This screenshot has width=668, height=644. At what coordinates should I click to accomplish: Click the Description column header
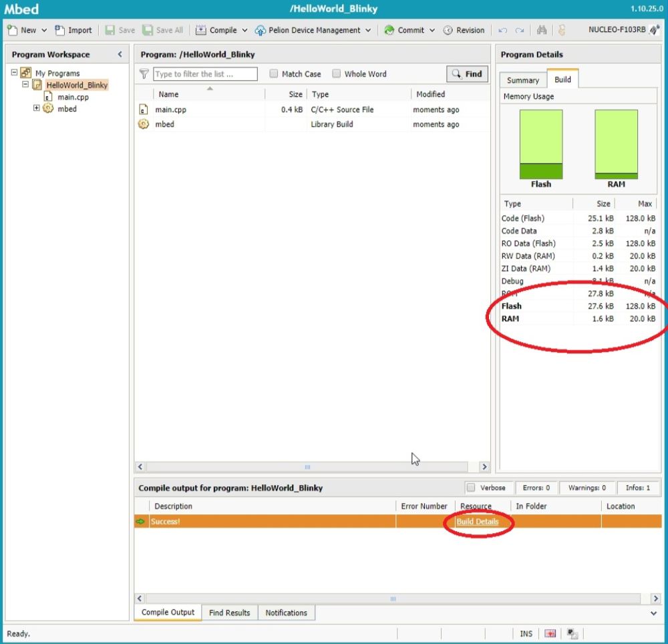(x=273, y=506)
